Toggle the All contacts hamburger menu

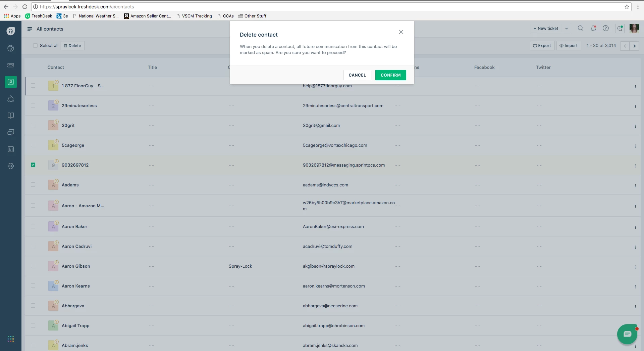click(30, 29)
